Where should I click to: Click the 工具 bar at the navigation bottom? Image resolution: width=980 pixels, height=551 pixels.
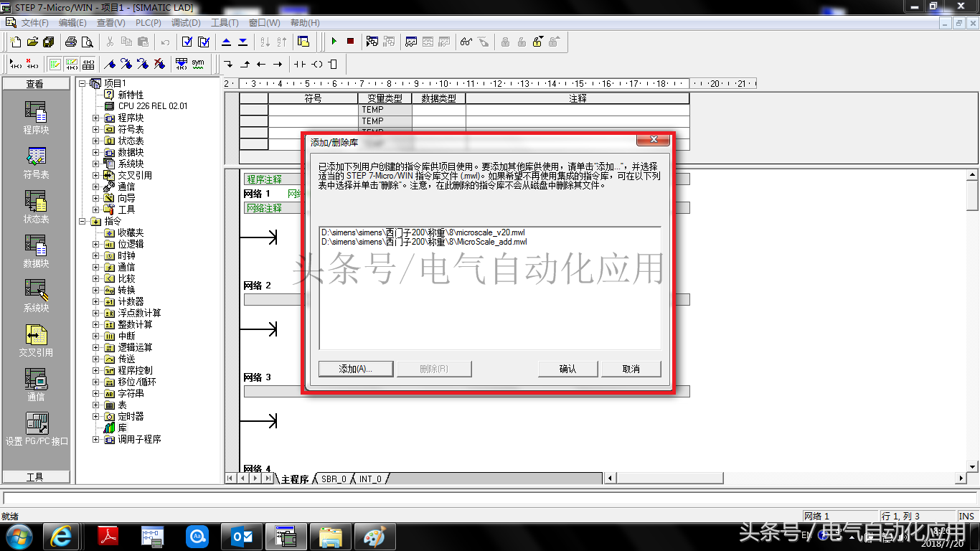(x=36, y=477)
